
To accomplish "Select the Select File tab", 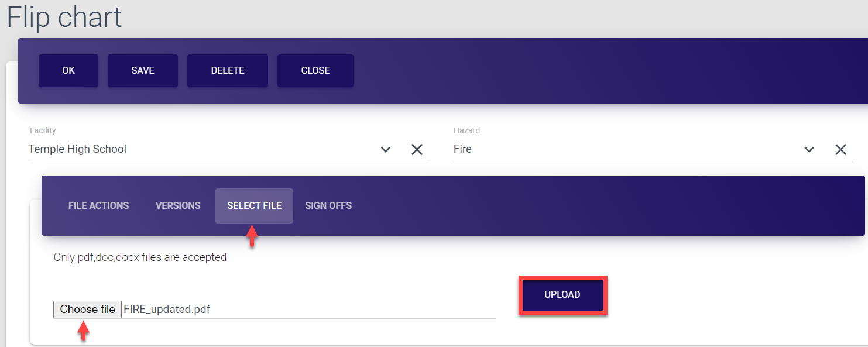I will click(x=254, y=206).
